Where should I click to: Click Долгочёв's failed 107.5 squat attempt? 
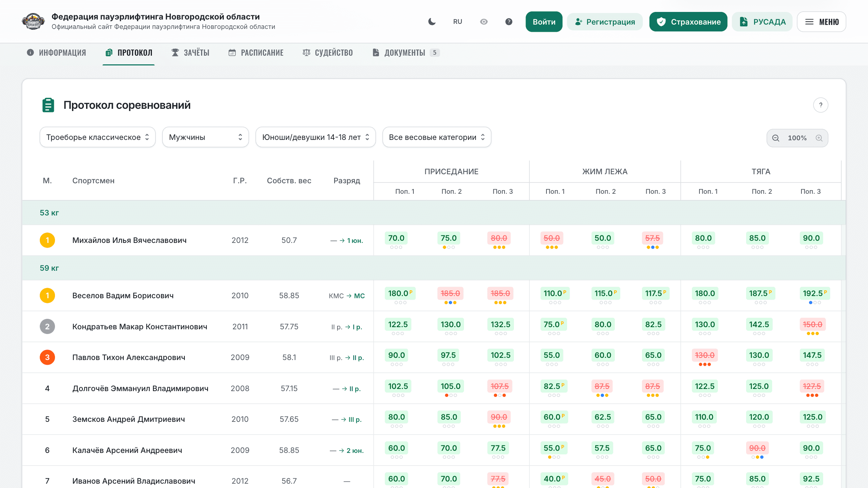pyautogui.click(x=499, y=386)
